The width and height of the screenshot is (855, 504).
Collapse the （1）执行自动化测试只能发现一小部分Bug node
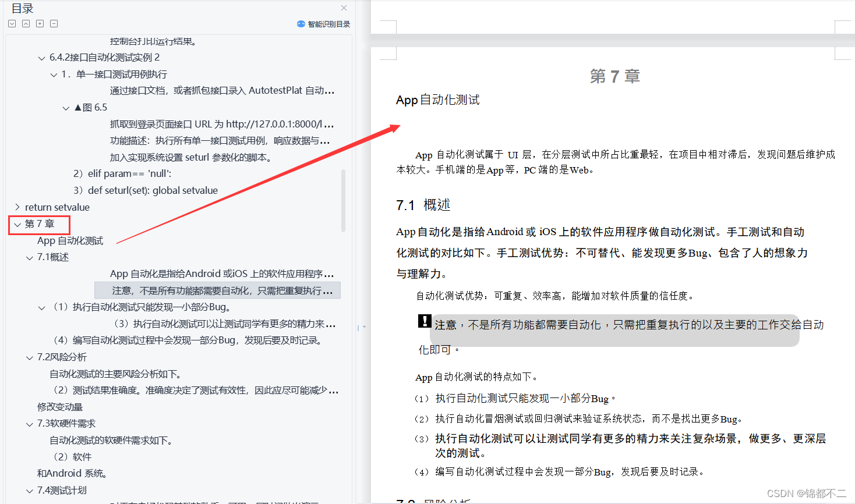[41, 307]
